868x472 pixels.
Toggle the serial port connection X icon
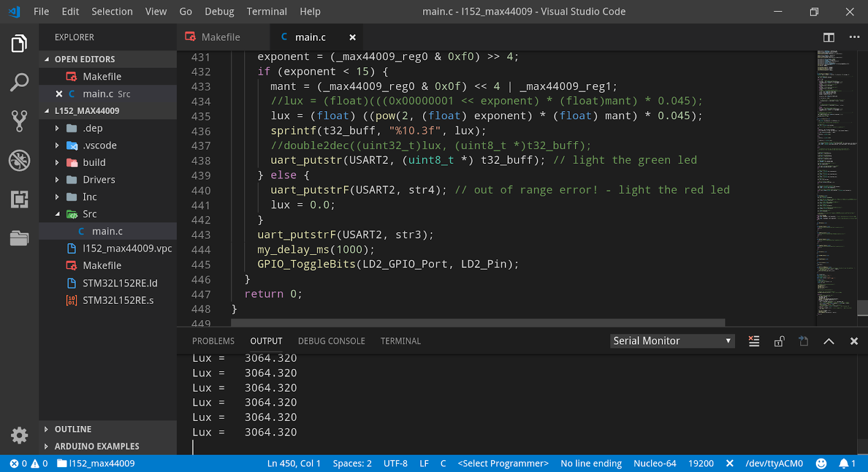point(730,463)
